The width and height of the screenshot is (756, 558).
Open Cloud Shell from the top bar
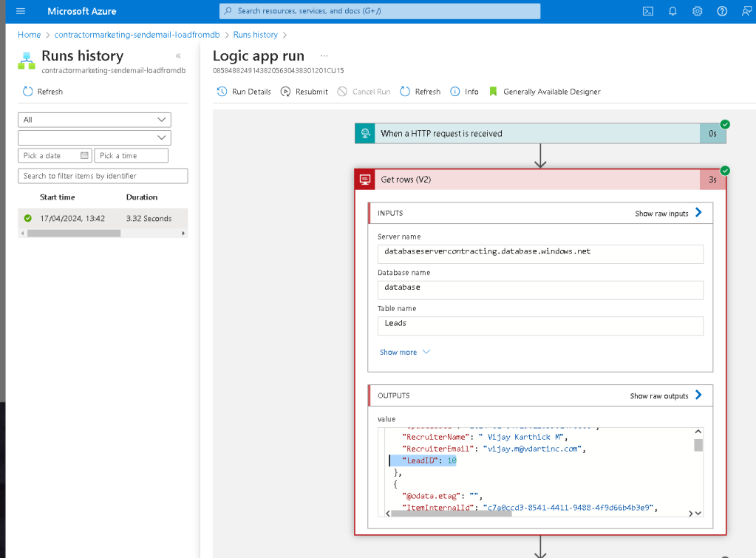click(648, 11)
